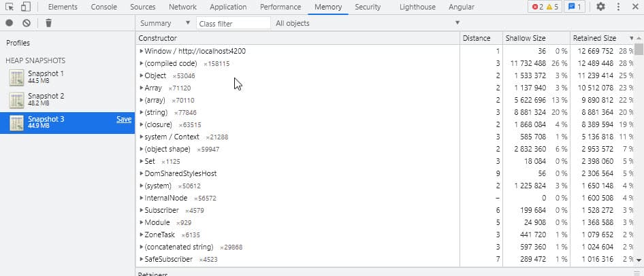
Task: Open the All objects filter dropdown
Action: click(368, 23)
